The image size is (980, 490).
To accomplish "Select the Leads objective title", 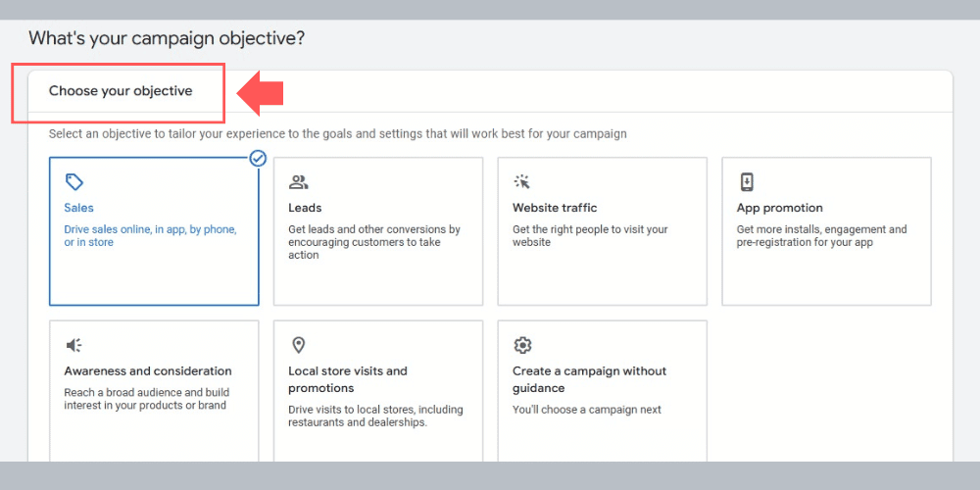I will point(305,208).
